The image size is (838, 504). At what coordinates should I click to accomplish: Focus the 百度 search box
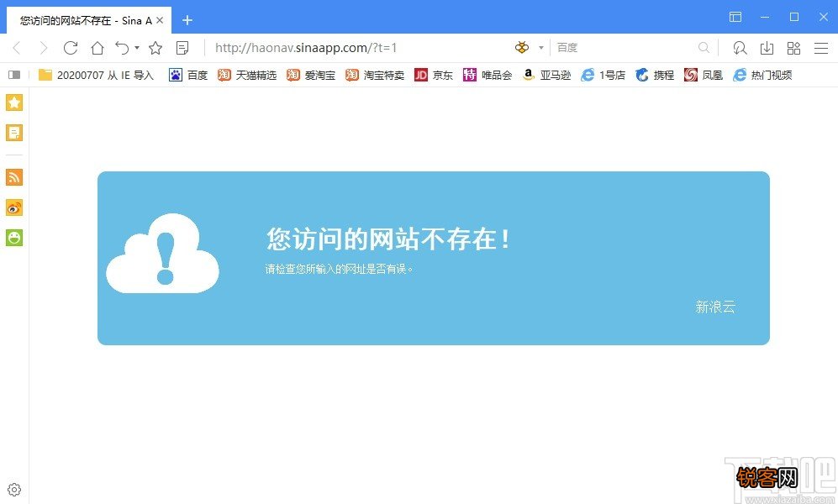point(625,48)
